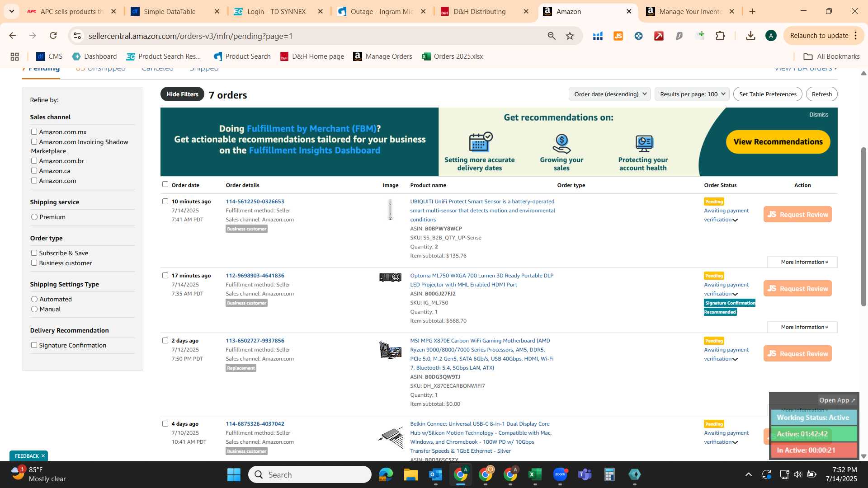Open order 112-9698903-4641836 link

pyautogui.click(x=255, y=276)
